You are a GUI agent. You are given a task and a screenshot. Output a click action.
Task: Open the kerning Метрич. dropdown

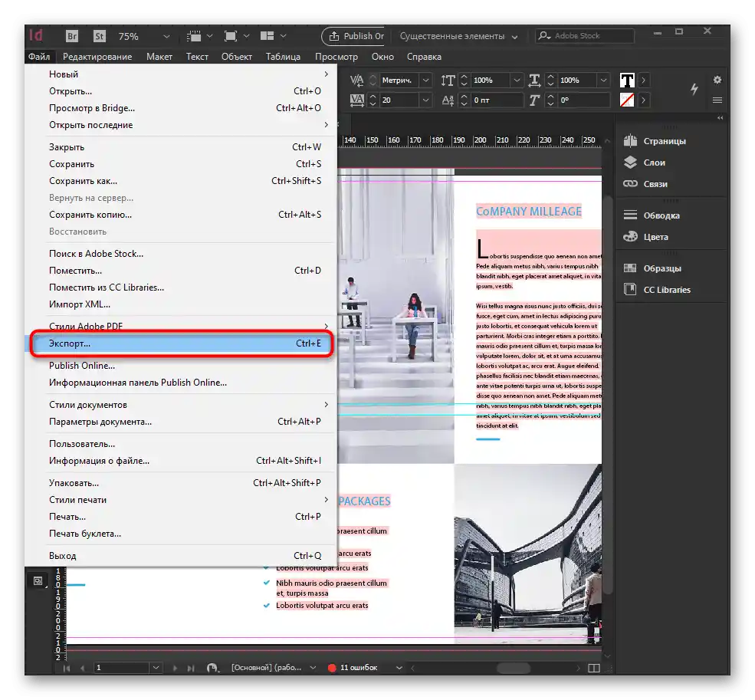point(425,81)
